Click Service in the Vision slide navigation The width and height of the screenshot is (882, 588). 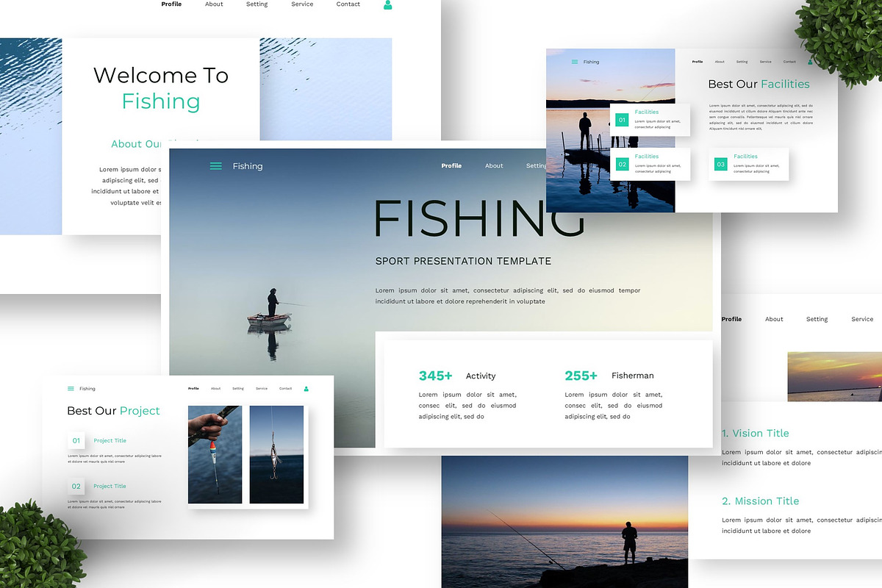point(862,319)
